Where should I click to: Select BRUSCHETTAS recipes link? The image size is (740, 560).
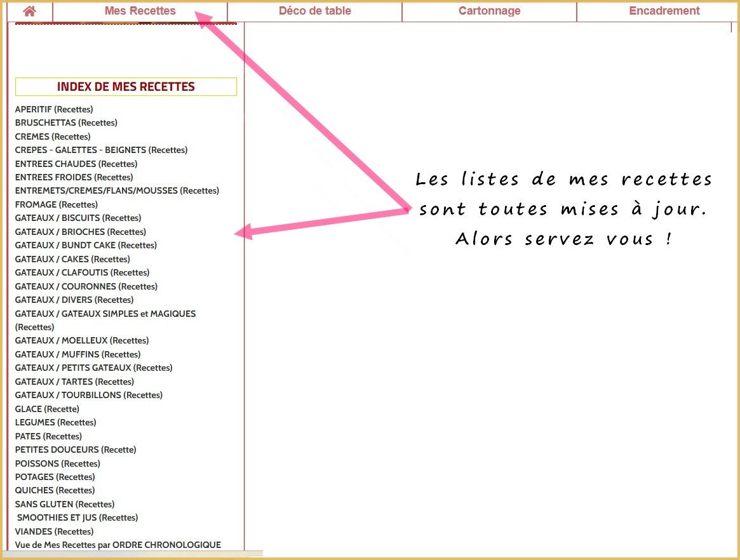(66, 123)
